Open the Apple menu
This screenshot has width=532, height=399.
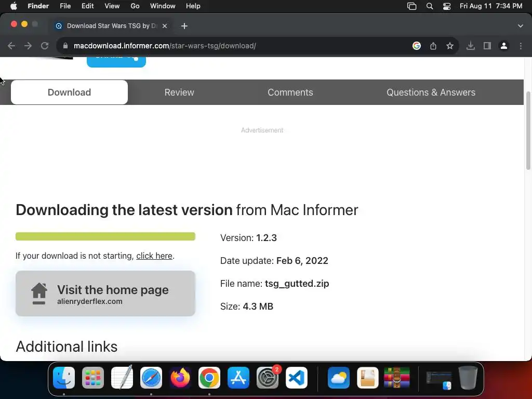14,6
